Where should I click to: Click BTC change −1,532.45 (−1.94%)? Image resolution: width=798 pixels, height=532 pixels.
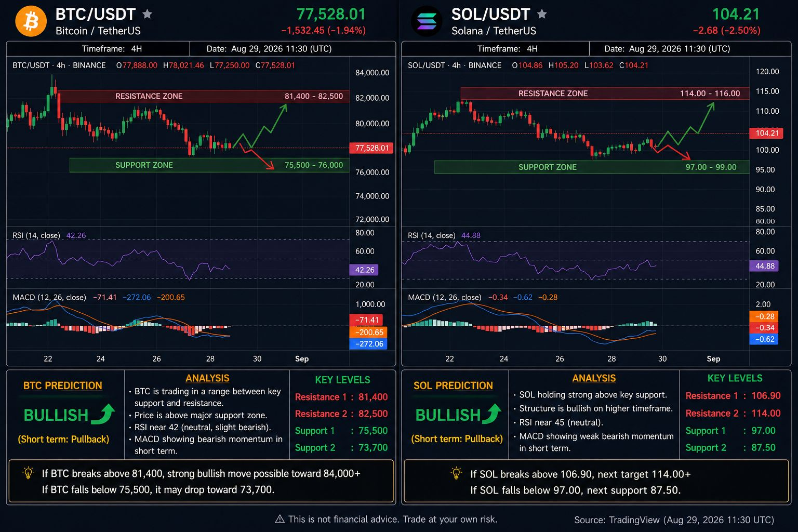tap(323, 31)
